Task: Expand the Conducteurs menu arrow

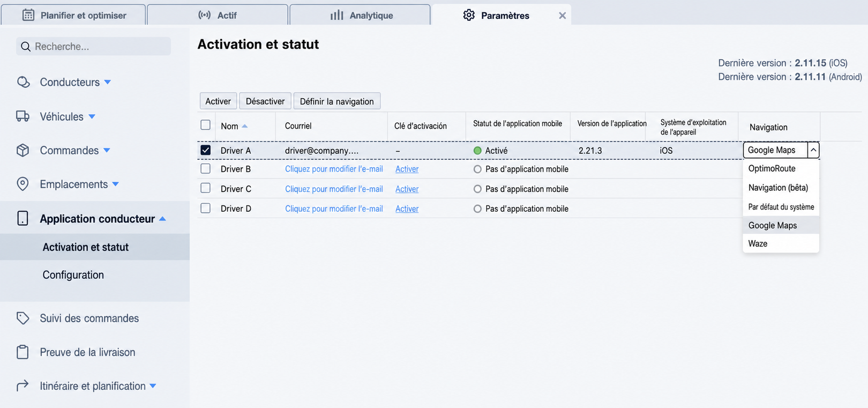Action: tap(107, 82)
